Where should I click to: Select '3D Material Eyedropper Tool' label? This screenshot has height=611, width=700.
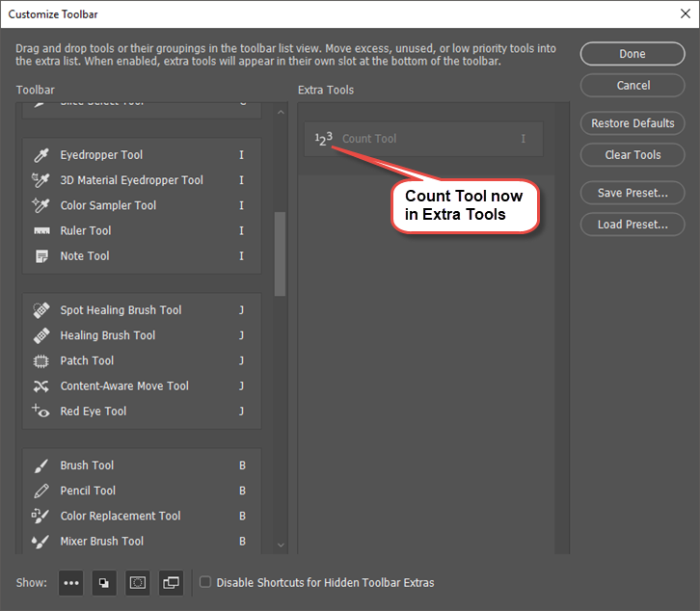pos(131,180)
